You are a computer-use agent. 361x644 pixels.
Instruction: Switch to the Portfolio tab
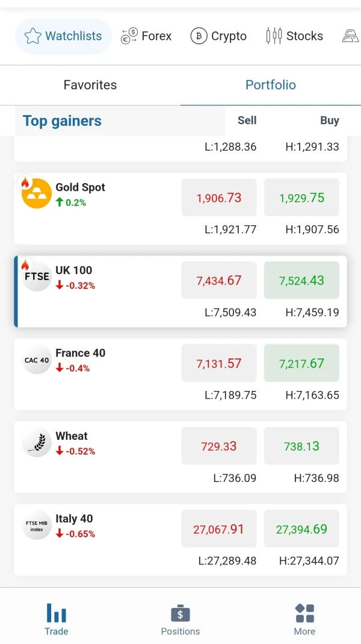point(271,85)
